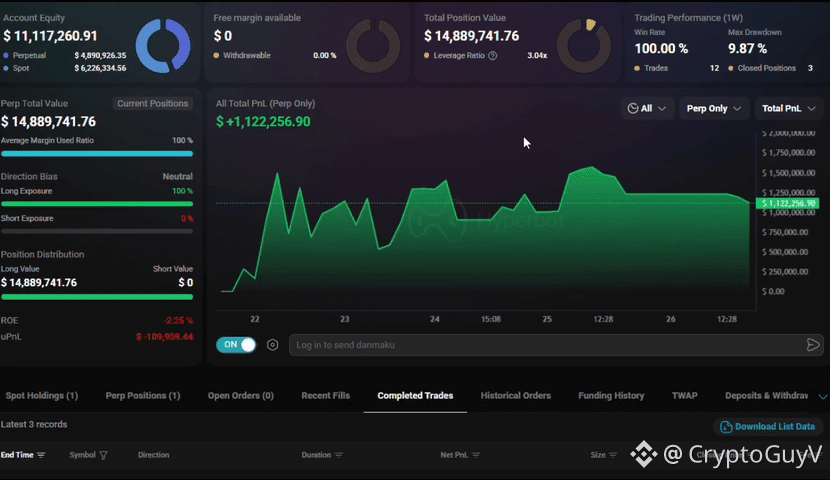
Task: Click the Withdrawable 0.00 % value
Action: click(x=324, y=56)
